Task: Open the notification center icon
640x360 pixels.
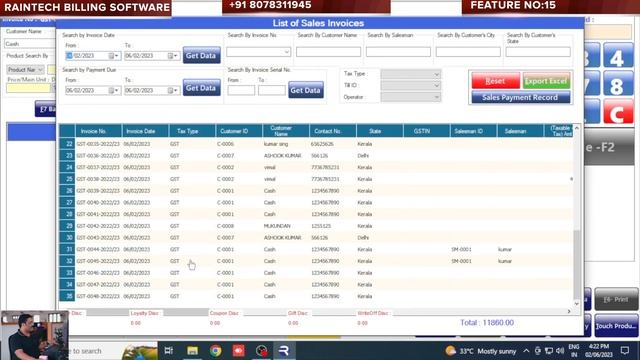Action: [x=625, y=351]
